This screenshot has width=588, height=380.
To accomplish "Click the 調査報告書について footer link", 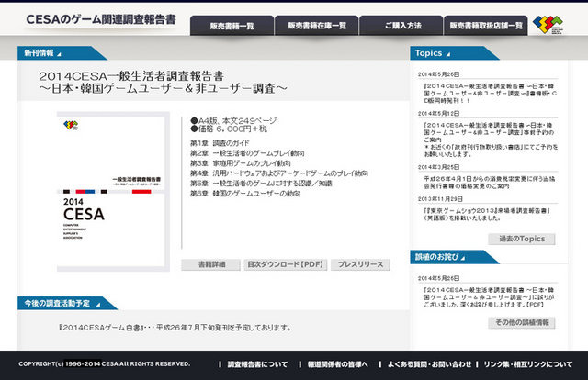I will (x=257, y=364).
